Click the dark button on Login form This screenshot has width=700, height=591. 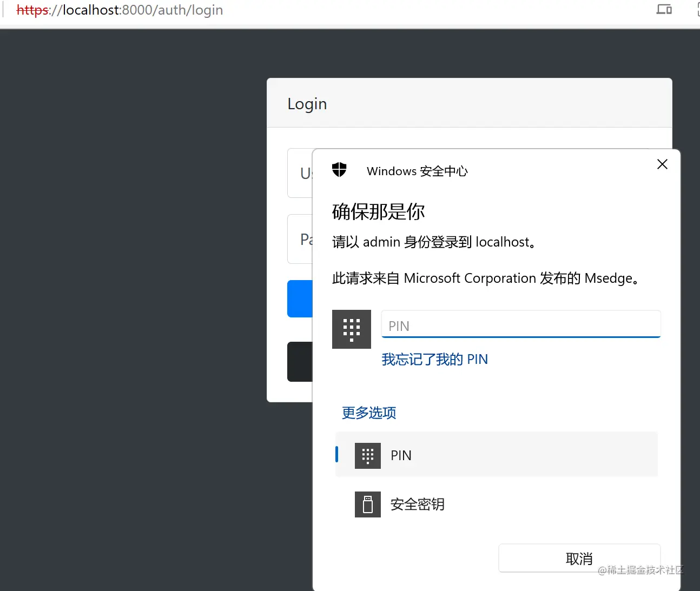pyautogui.click(x=300, y=362)
